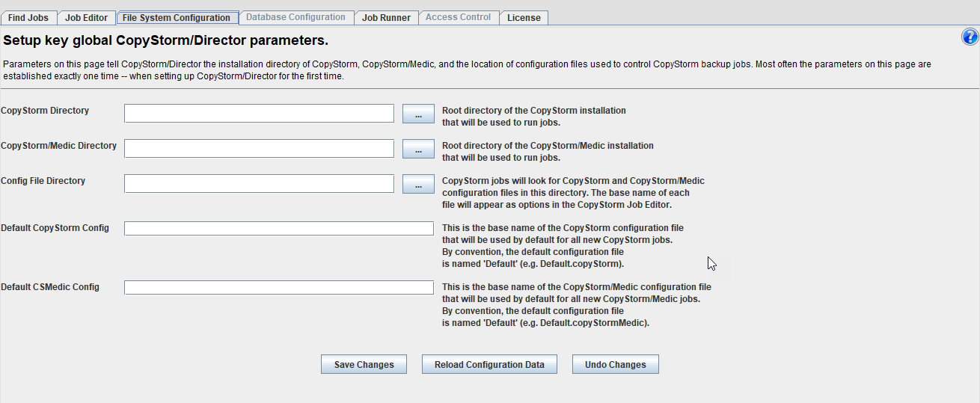
Task: Click the CopyStorm Directory text field
Action: [259, 113]
